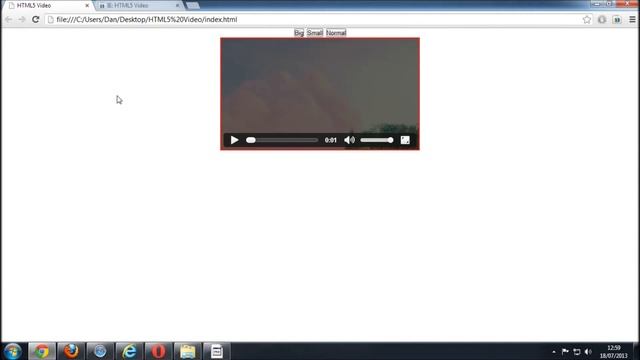Launch Safari from the taskbar
Image resolution: width=640 pixels, height=360 pixels.
pyautogui.click(x=100, y=351)
